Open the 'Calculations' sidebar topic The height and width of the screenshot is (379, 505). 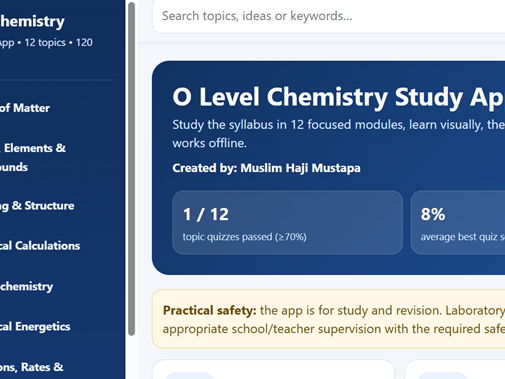pyautogui.click(x=40, y=246)
